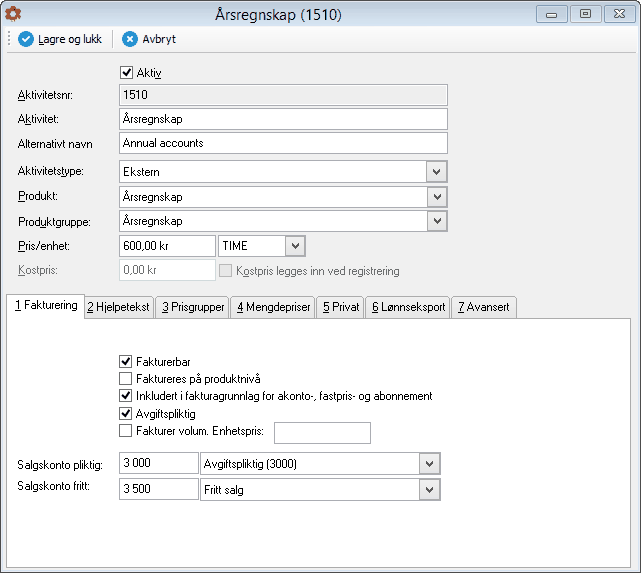
Task: Click the Produktgruppe label
Action: [x=54, y=222]
